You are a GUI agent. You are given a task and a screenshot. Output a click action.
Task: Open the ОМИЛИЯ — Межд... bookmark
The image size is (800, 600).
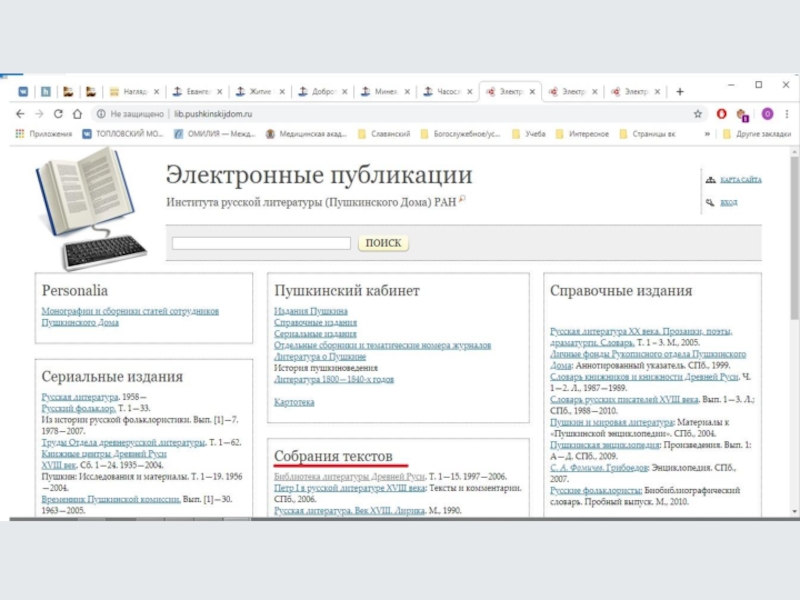pyautogui.click(x=214, y=134)
